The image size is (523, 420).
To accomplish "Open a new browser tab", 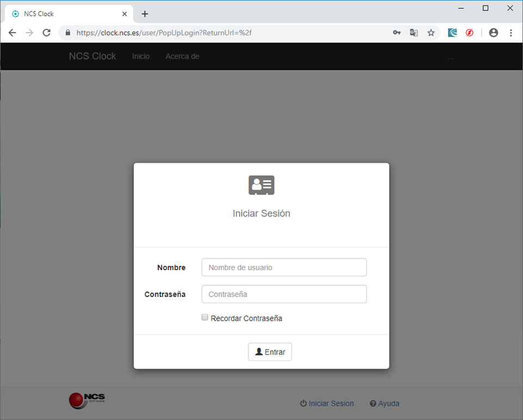I will pyautogui.click(x=145, y=14).
